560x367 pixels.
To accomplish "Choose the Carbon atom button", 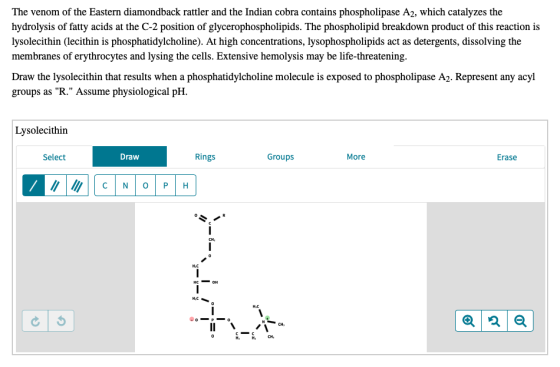I will tap(105, 185).
